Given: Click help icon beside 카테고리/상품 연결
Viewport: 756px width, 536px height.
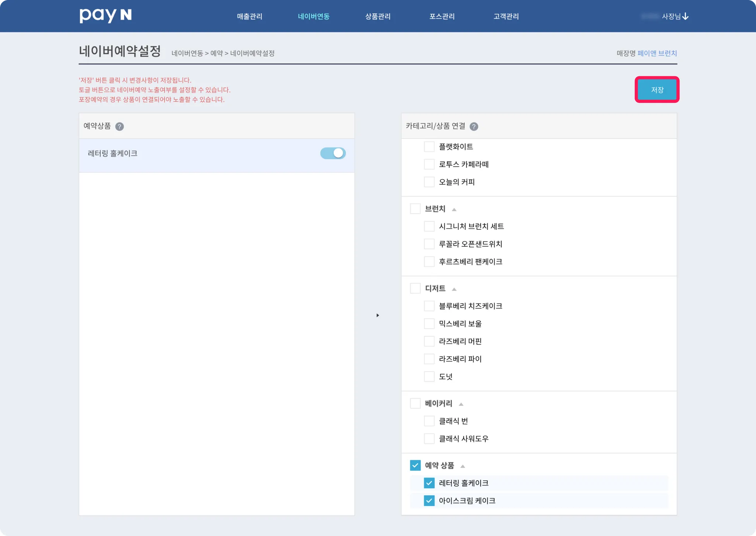Looking at the screenshot, I should [474, 126].
